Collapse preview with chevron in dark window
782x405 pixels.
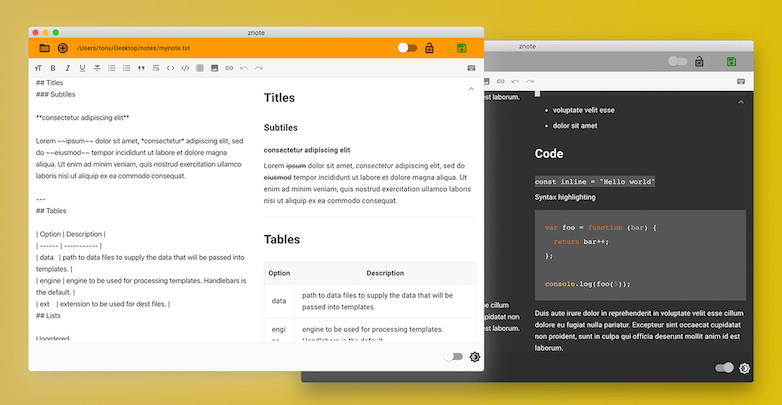(741, 102)
